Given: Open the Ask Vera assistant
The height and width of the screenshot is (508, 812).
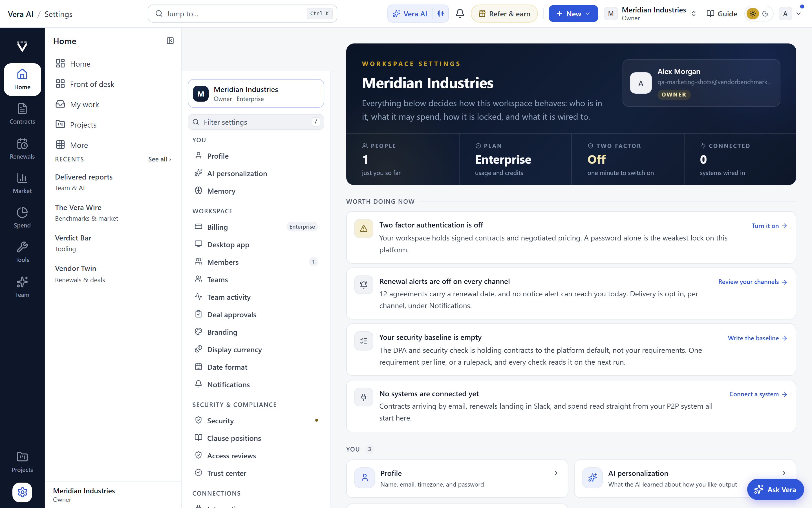Looking at the screenshot, I should (x=775, y=489).
